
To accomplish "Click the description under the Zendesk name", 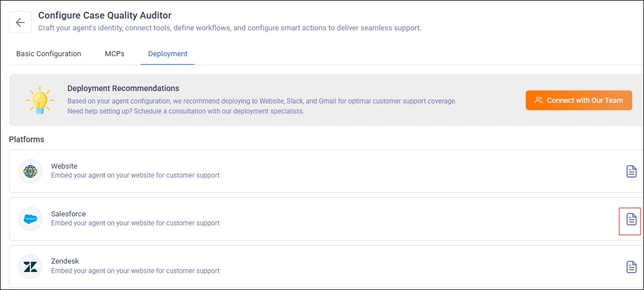I will point(135,271).
